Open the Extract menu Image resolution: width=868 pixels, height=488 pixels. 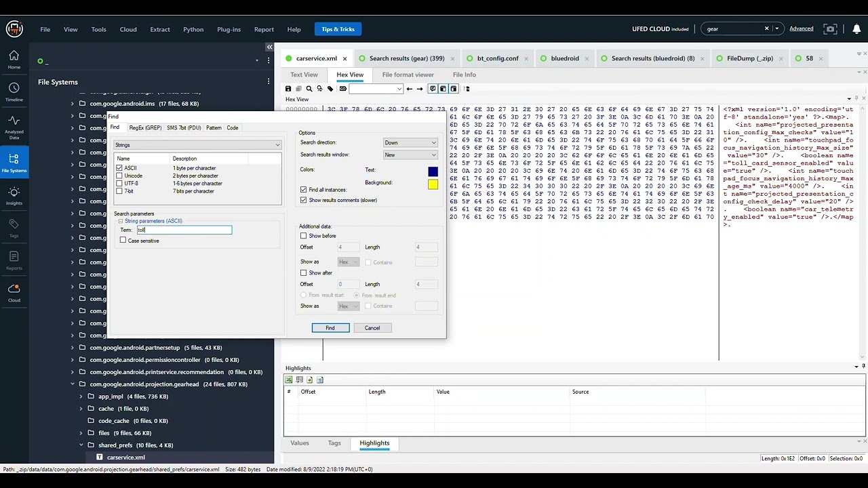tap(160, 29)
